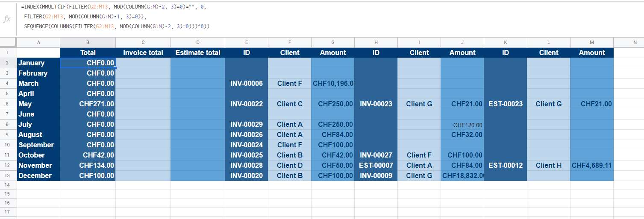This screenshot has height=219, width=644.
Task: Select the February row label
Action: click(x=38, y=73)
